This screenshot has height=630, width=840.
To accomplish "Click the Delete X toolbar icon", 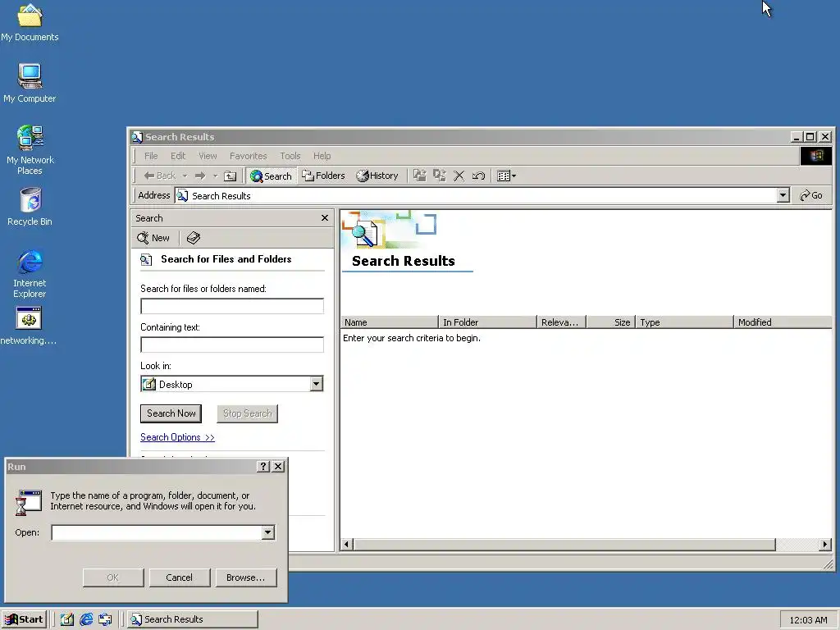I will (x=459, y=176).
